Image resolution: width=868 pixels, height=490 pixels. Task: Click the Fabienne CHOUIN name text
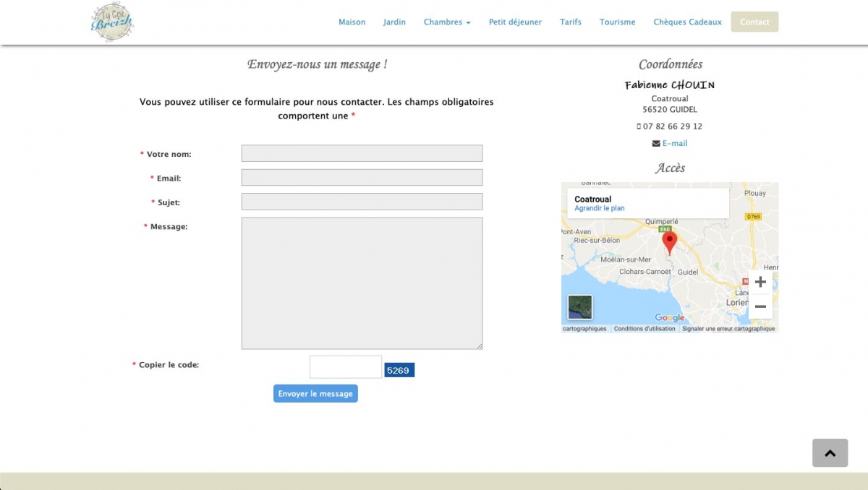(670, 85)
